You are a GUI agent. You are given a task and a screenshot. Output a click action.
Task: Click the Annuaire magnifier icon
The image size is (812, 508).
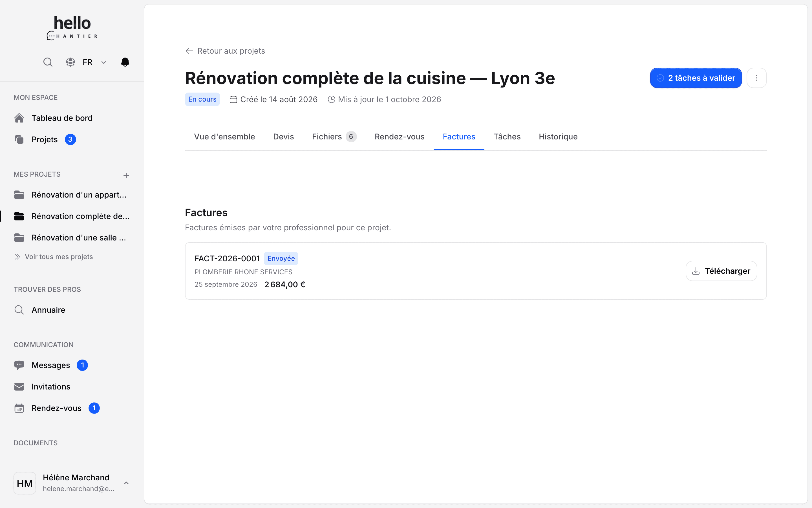click(x=19, y=310)
